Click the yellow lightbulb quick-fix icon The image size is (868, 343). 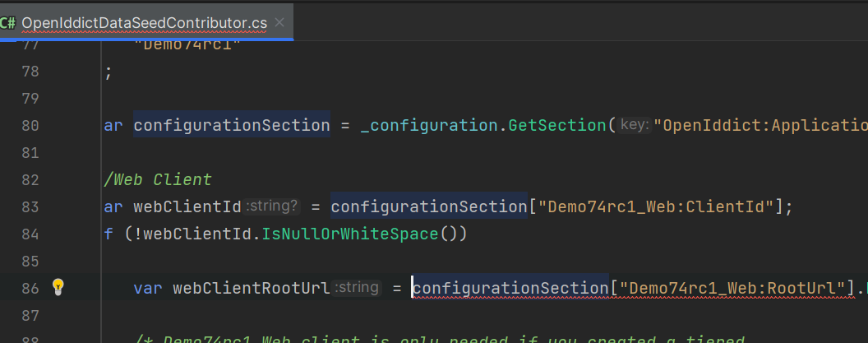tap(58, 287)
